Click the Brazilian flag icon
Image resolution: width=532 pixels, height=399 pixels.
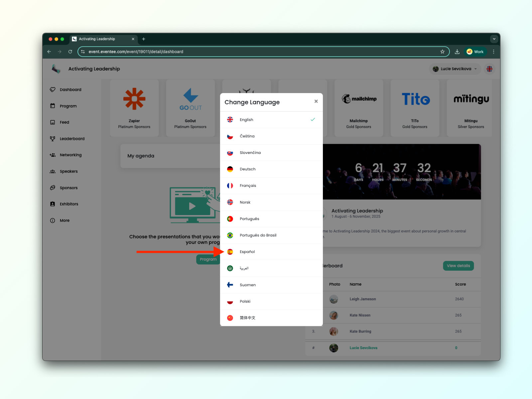[230, 235]
